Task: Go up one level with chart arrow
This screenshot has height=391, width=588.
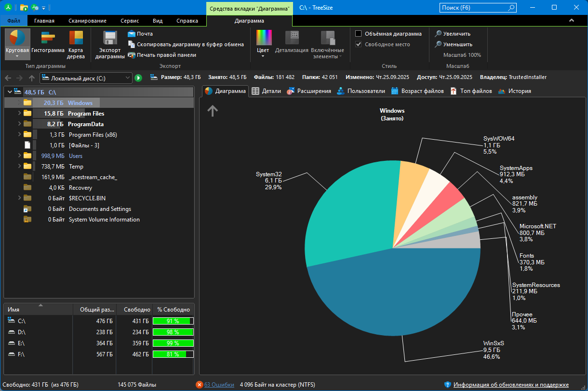Action: 213,111
